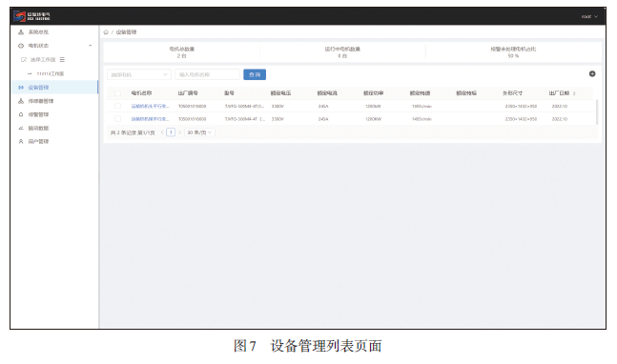
Task: Click page number 1 in pagination
Action: [x=171, y=132]
